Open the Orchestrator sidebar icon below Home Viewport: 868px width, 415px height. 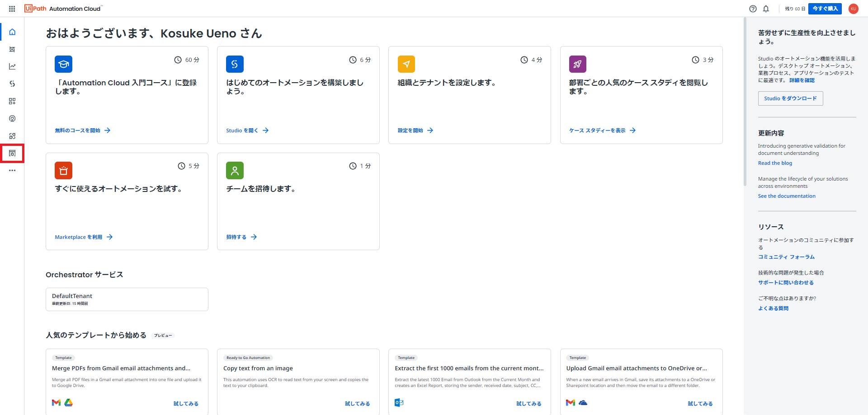[12, 49]
